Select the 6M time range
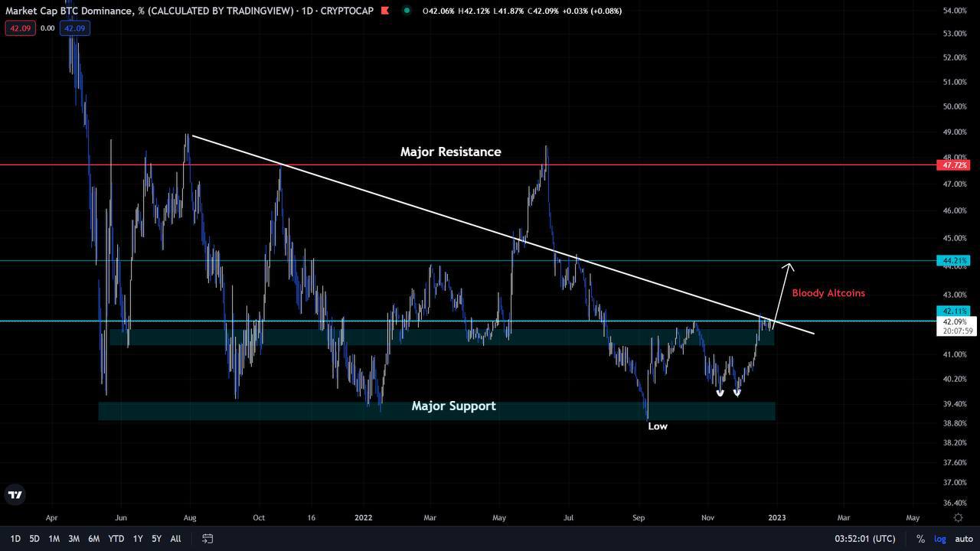 (x=93, y=539)
